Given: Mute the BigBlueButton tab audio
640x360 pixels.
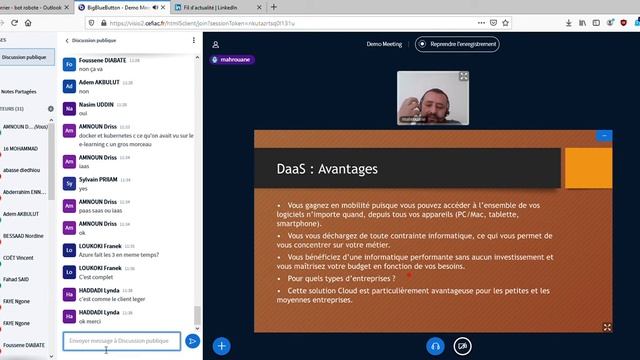Looking at the screenshot, I should click(x=155, y=7).
